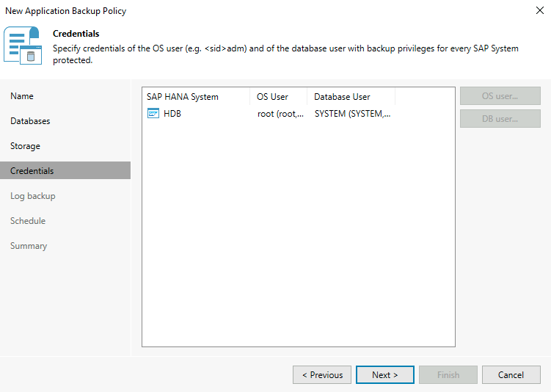Go back with the Previous button
Viewport: 551px width, 392px height.
tap(322, 375)
